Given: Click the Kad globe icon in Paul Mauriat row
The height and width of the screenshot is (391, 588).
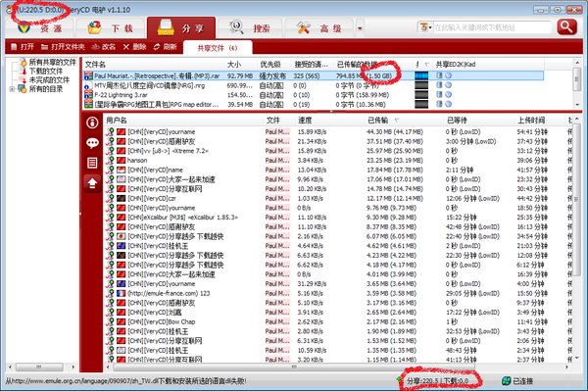Looking at the screenshot, I should [448, 75].
